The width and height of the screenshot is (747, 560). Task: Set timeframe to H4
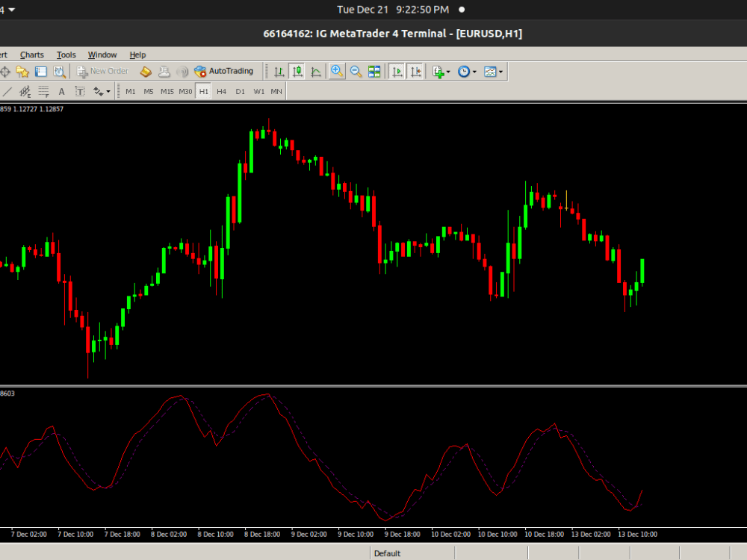[x=222, y=91]
